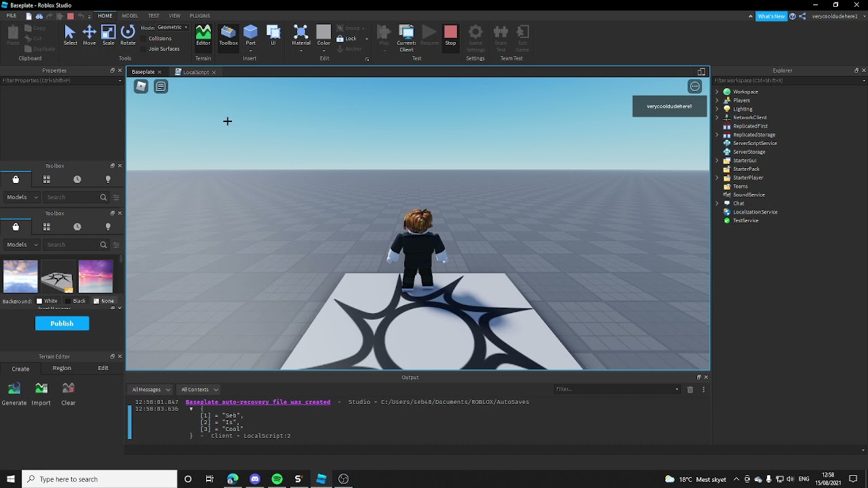Expand the StarterGui node
The width and height of the screenshot is (868, 488).
click(717, 161)
